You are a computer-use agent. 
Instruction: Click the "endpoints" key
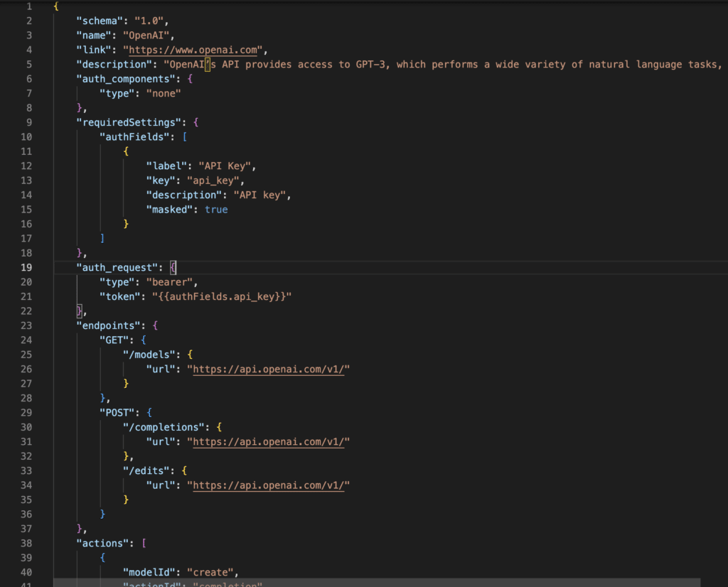point(108,325)
